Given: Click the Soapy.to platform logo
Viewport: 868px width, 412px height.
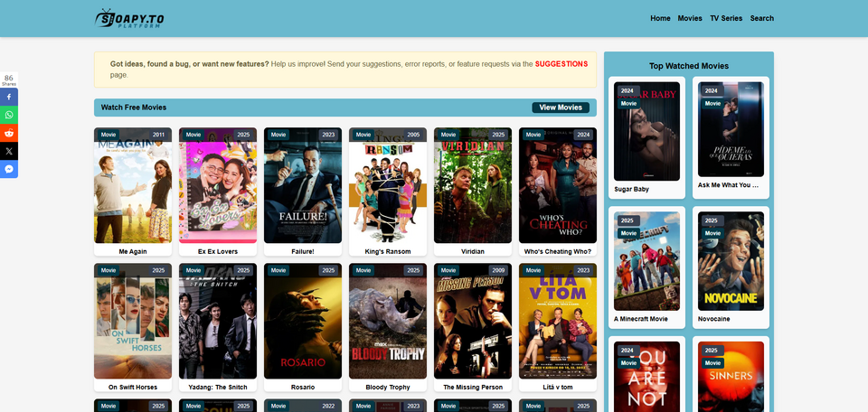Looking at the screenshot, I should point(129,18).
